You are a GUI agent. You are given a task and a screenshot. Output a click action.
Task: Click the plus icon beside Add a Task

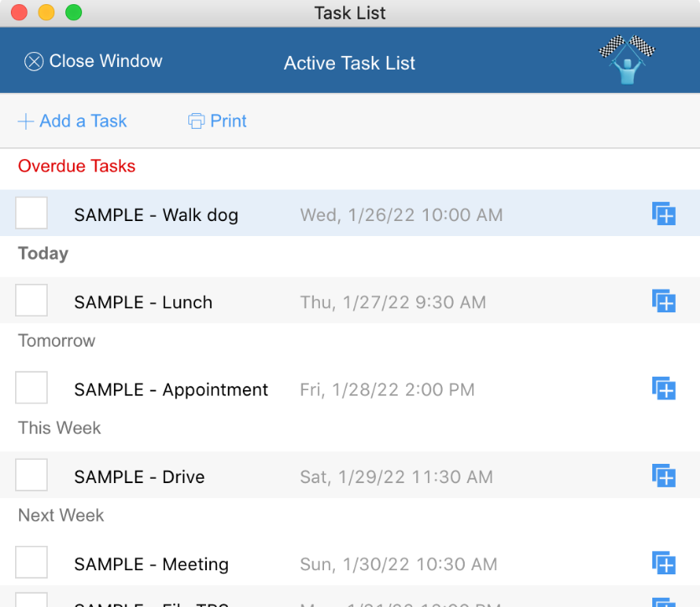pos(26,121)
